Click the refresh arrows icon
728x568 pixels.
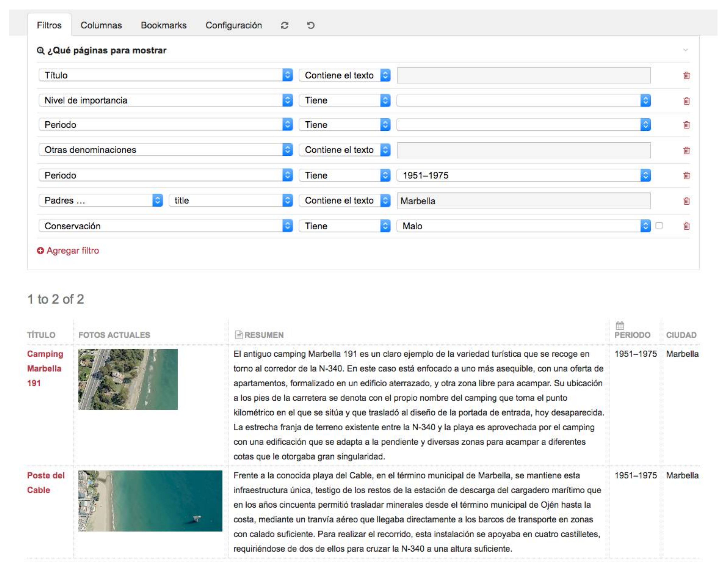click(284, 25)
